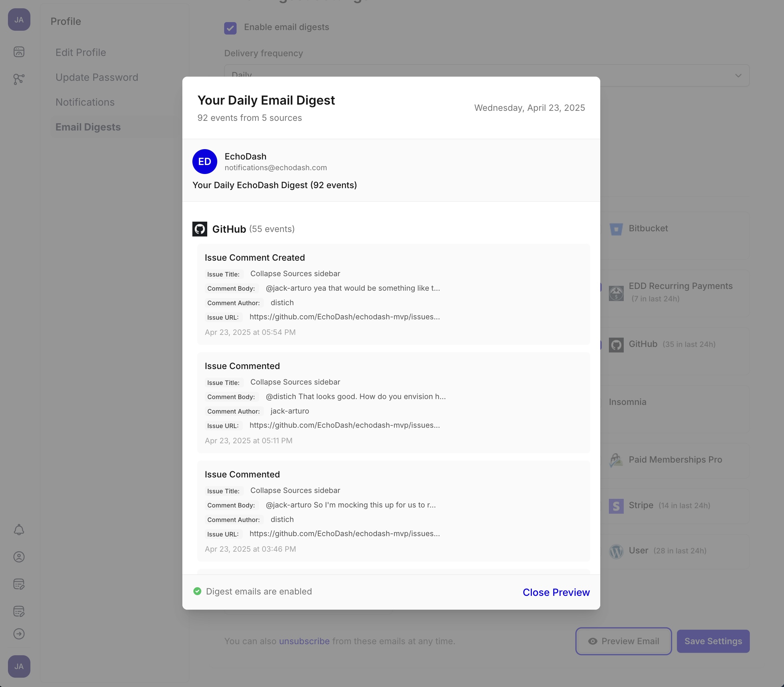Click 'Apr 23, 2025 at 05:54 PM' timestamp

point(250,332)
